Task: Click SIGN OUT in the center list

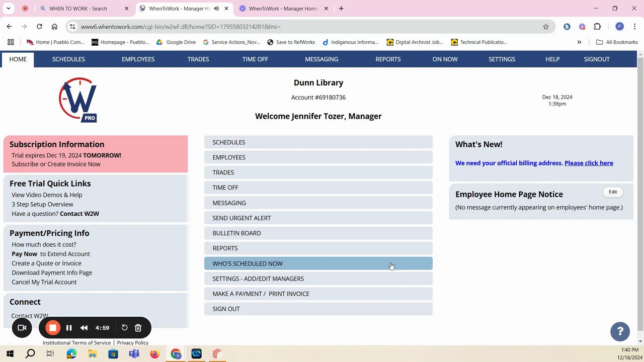Action: coord(318,309)
